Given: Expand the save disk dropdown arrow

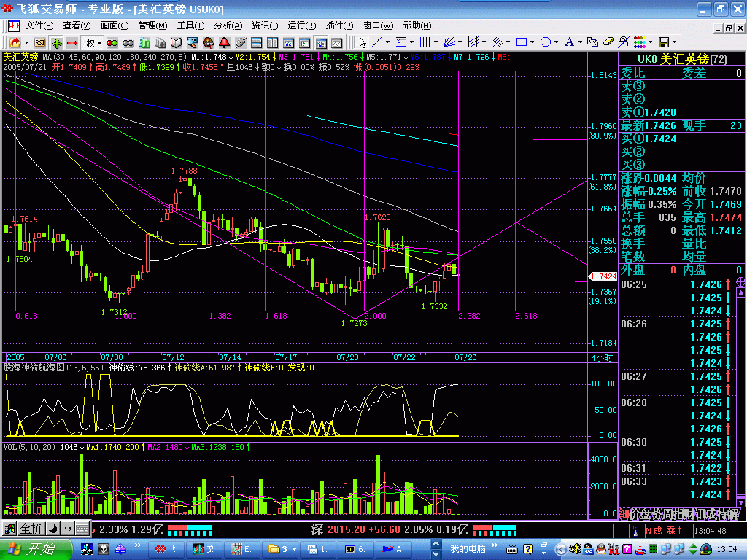Looking at the screenshot, I should [675, 42].
